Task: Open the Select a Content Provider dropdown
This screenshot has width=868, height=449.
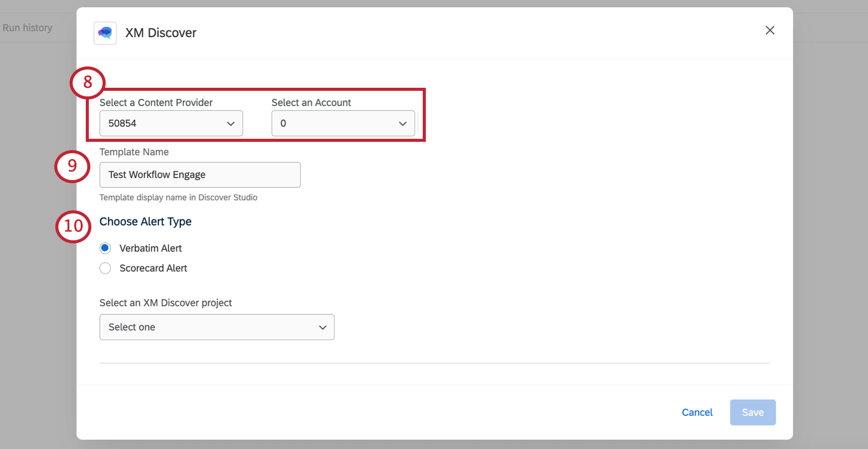Action: tap(171, 123)
